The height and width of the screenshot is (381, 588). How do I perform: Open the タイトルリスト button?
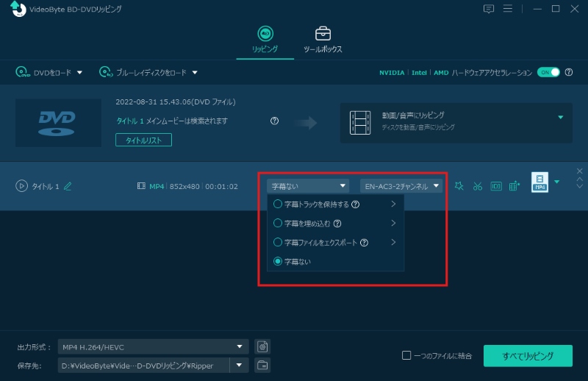pos(143,140)
